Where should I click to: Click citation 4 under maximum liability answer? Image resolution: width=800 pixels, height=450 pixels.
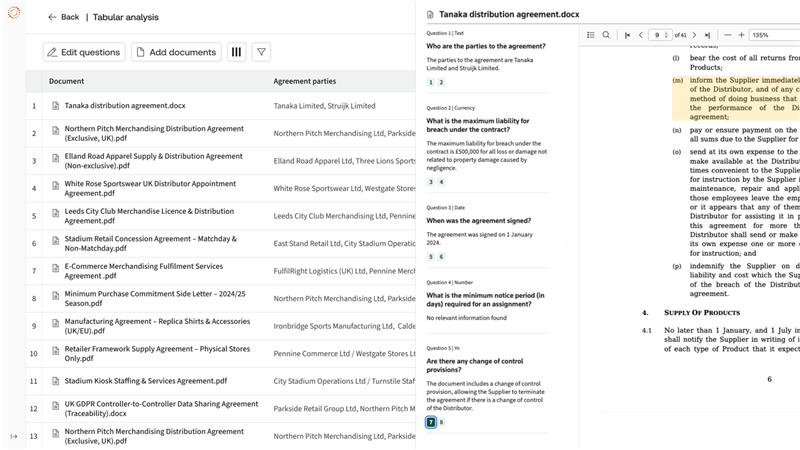point(441,182)
